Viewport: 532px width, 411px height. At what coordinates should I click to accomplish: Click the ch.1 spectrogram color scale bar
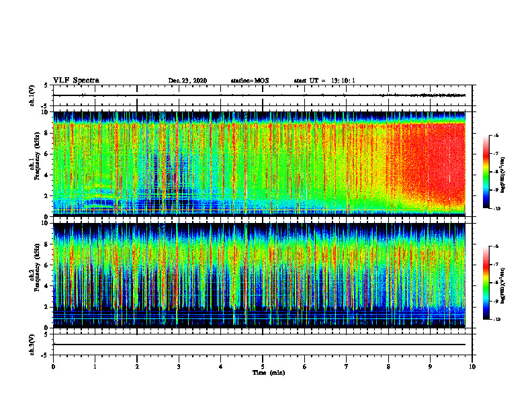click(486, 172)
